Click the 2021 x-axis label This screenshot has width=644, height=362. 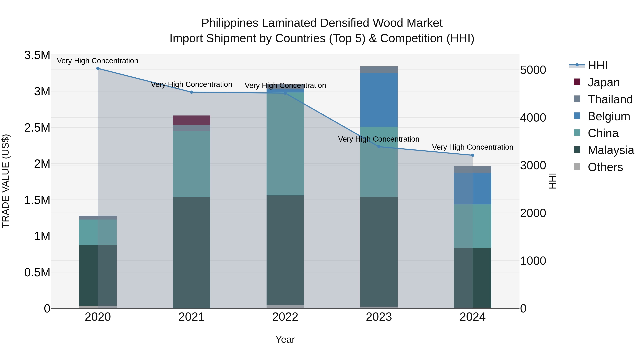point(191,317)
